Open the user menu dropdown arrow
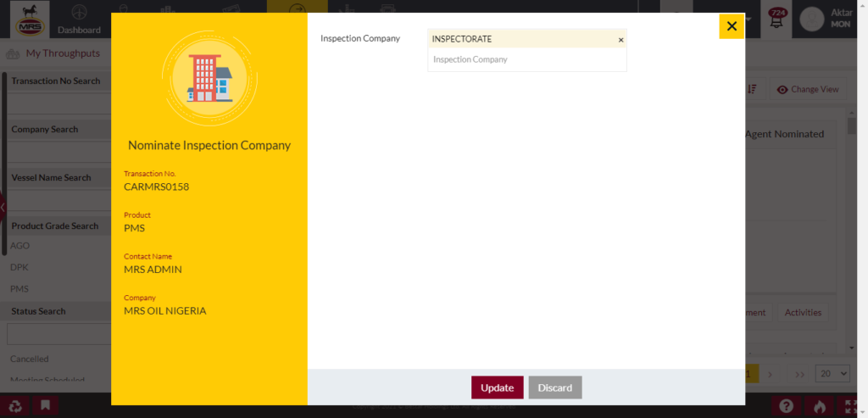Screen dimensions: 868x418 click(x=749, y=19)
